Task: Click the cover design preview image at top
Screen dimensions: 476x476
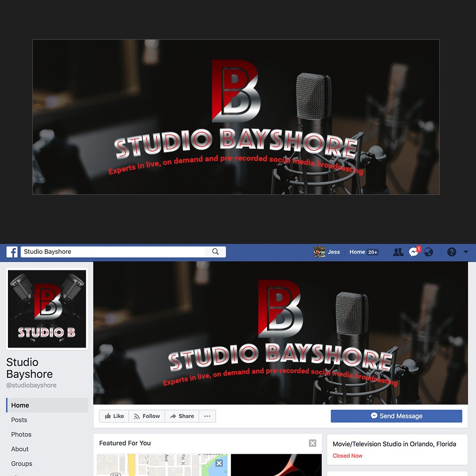Action: tap(236, 117)
